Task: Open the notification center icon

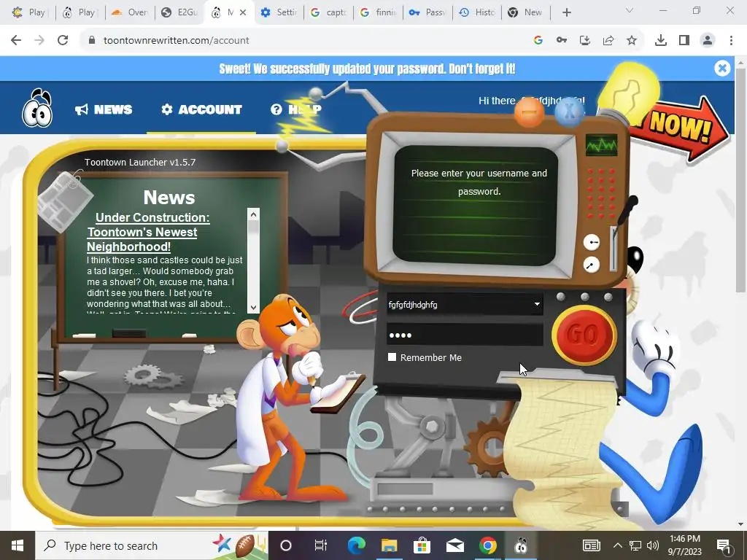Action: (x=724, y=545)
